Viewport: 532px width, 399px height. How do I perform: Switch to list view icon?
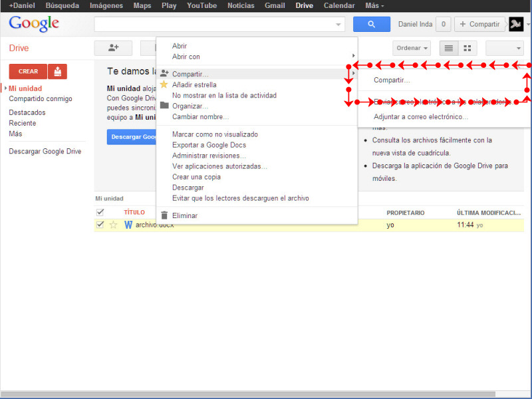pos(448,48)
